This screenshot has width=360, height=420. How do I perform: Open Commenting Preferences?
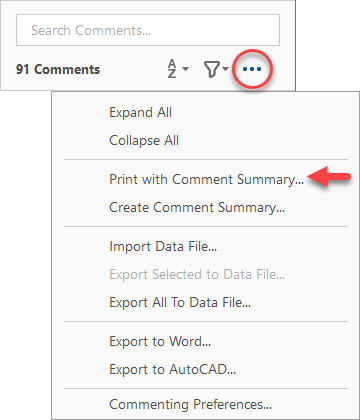206,404
